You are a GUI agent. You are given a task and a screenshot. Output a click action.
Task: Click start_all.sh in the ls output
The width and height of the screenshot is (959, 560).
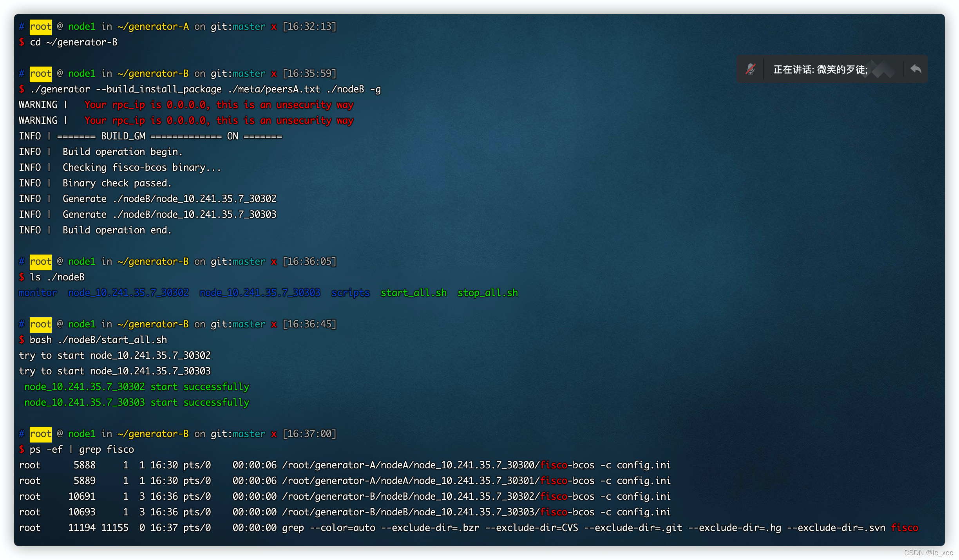414,293
